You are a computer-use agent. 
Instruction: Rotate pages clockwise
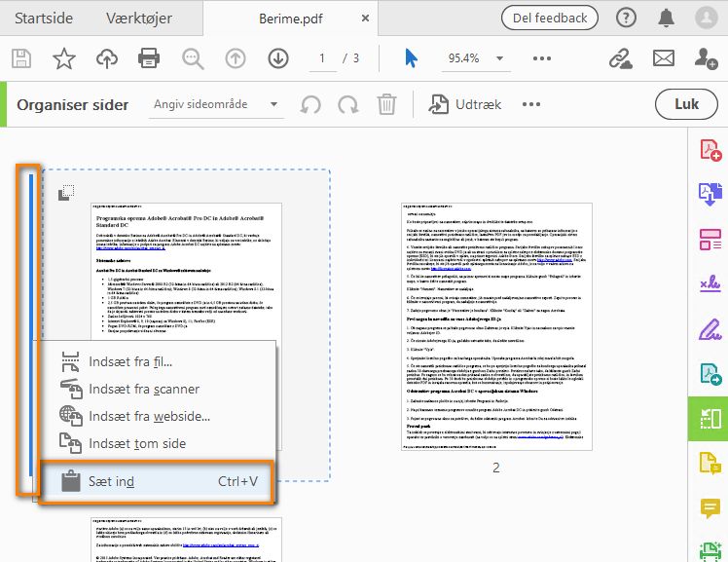click(x=348, y=104)
